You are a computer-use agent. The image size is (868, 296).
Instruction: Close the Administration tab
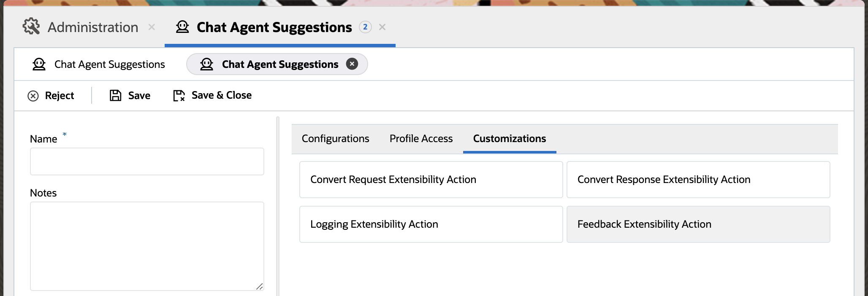pos(152,27)
